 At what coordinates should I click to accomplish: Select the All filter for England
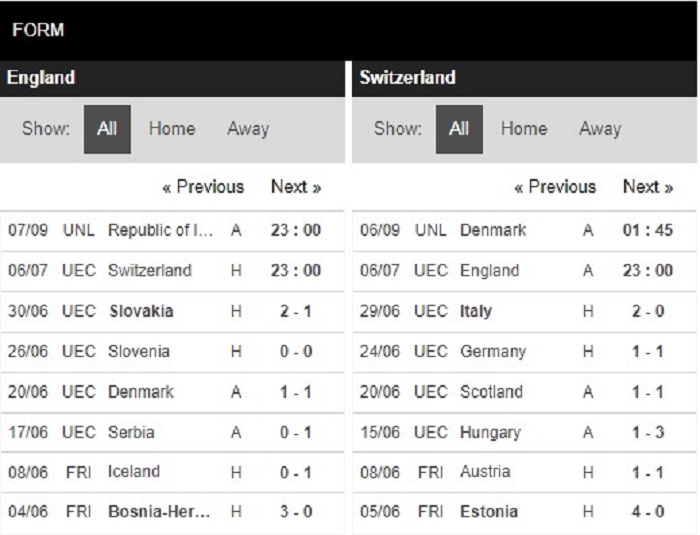(107, 129)
